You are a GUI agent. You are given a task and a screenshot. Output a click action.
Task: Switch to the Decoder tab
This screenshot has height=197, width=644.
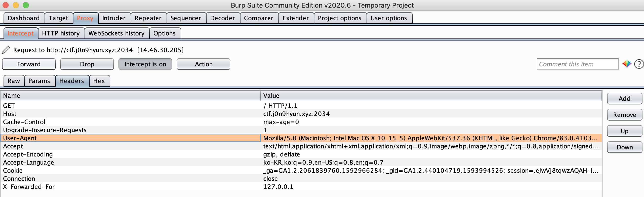(x=223, y=18)
